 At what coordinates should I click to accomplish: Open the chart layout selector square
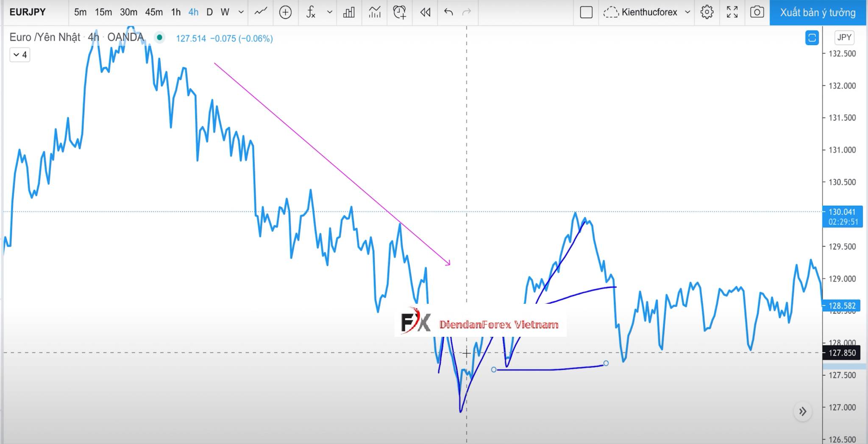click(x=586, y=12)
